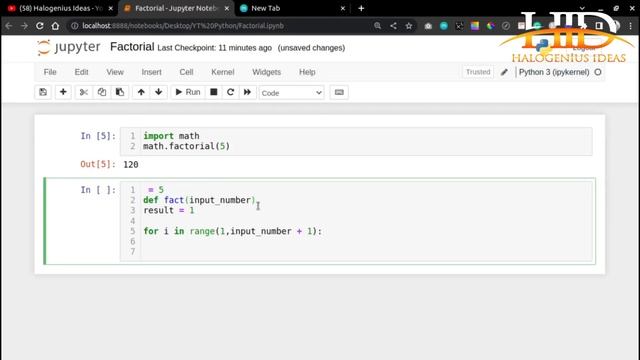This screenshot has width=640, height=360.
Task: Restart the kernel with the circular arrow
Action: [230, 92]
